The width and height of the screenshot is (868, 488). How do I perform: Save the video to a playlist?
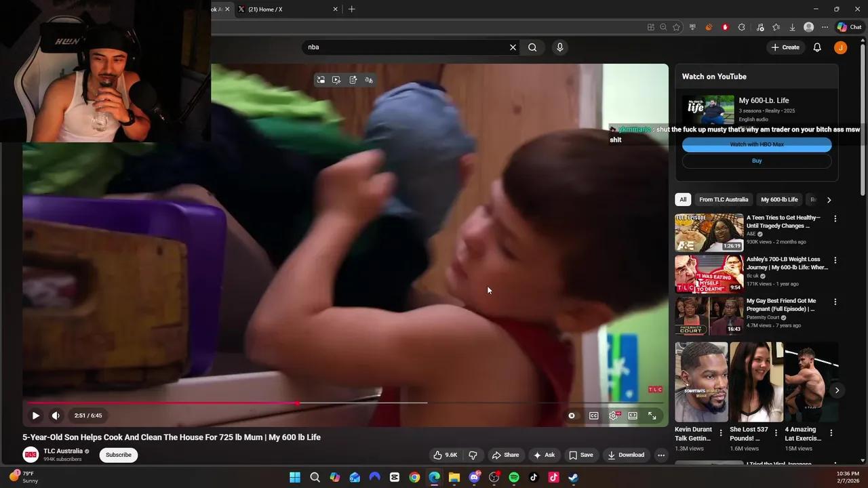[581, 455]
